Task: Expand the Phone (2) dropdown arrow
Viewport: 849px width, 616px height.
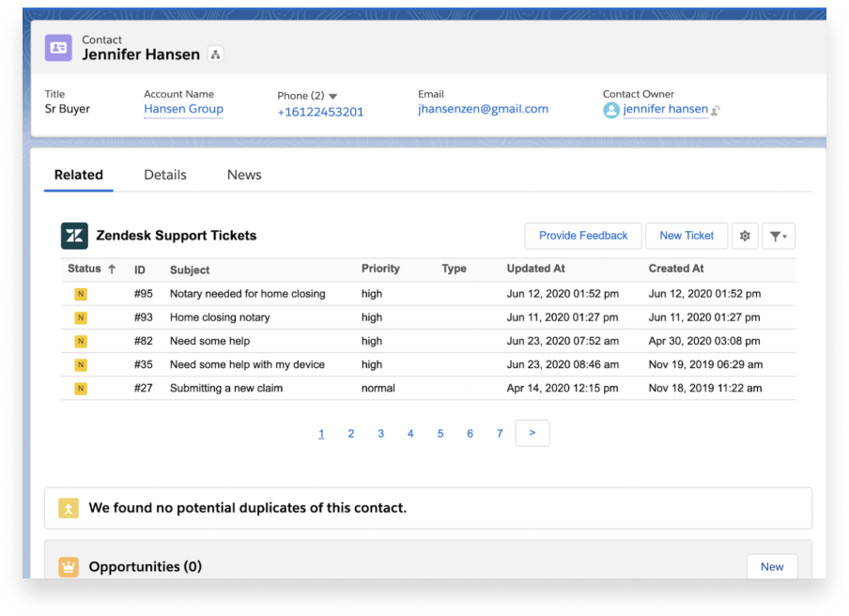Action: click(x=333, y=97)
